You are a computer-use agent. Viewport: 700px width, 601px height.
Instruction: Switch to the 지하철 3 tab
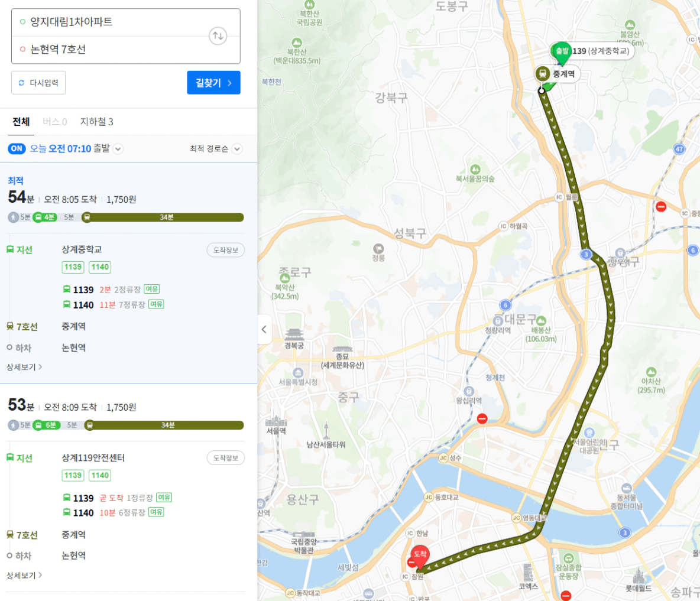[96, 121]
